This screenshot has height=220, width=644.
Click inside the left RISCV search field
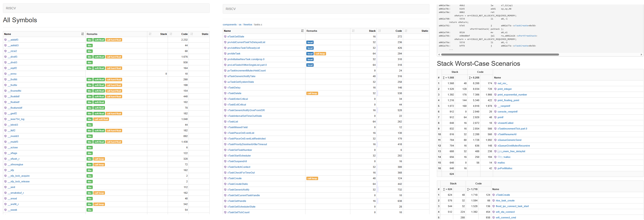[x=106, y=8]
